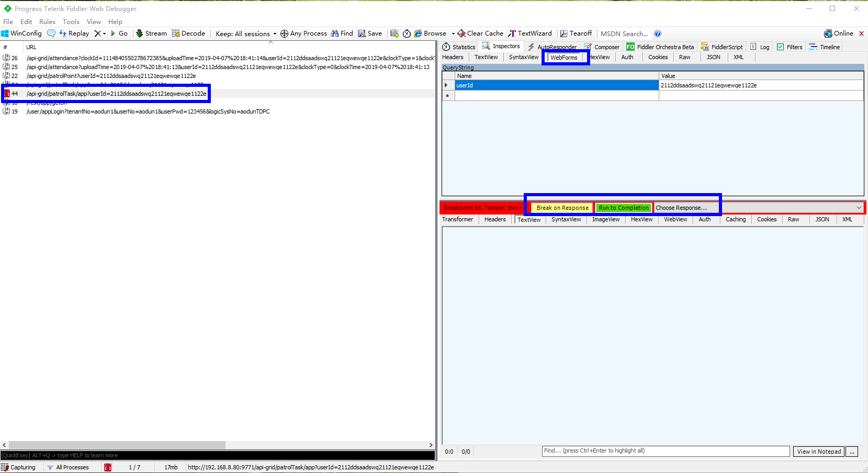
Task: Select the request Raw inspector tab
Action: [x=685, y=58]
